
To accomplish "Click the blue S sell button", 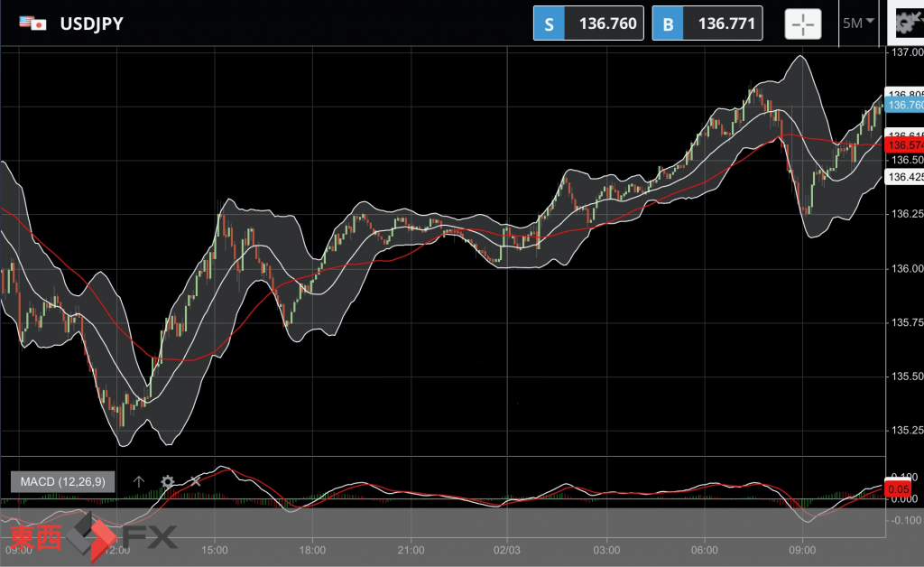I will pos(549,23).
